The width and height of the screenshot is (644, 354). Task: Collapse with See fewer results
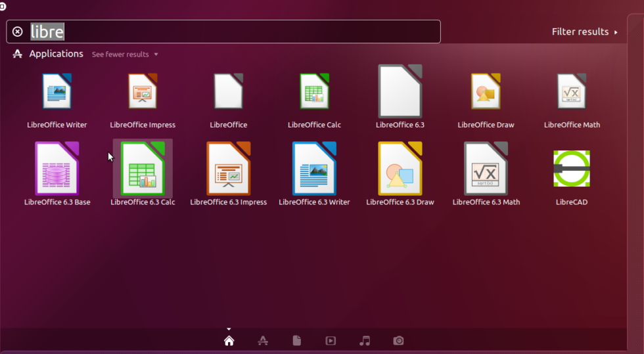point(124,55)
